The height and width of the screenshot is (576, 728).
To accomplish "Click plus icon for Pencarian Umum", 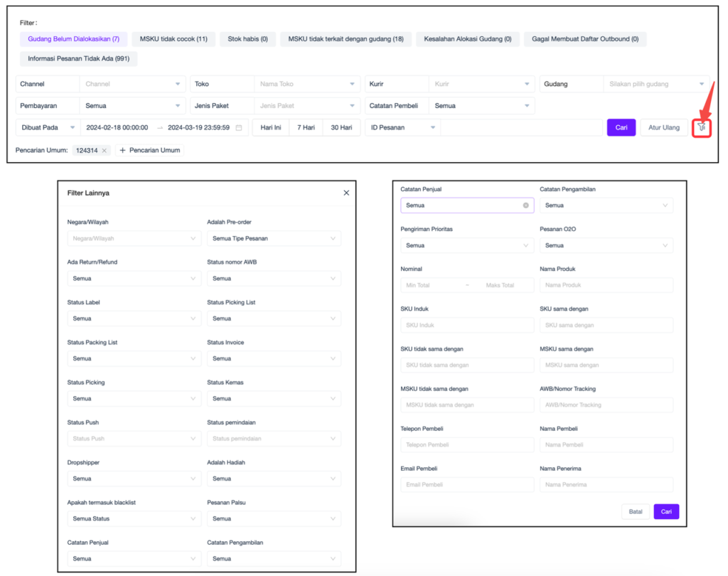I will pos(122,151).
